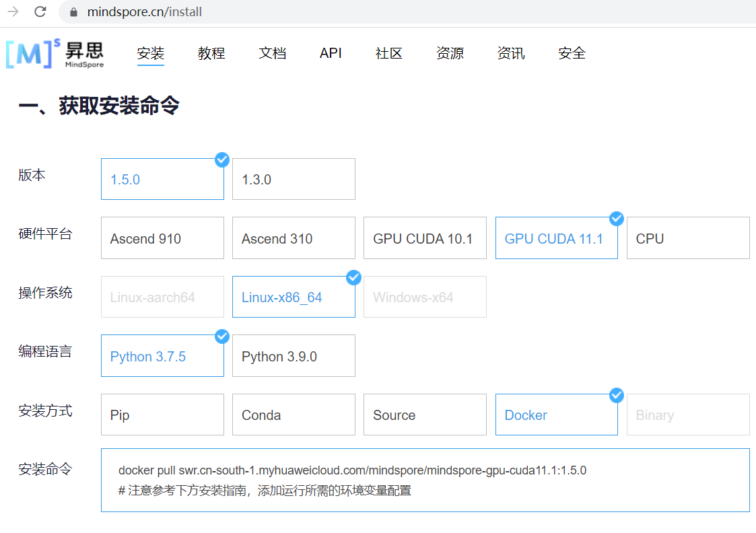This screenshot has height=533, width=756.
Task: Open the MindSpore logo homepage
Action: [x=55, y=53]
